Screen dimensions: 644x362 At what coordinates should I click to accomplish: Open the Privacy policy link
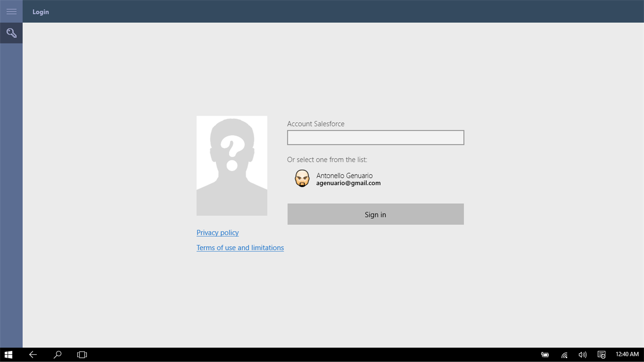pyautogui.click(x=217, y=232)
